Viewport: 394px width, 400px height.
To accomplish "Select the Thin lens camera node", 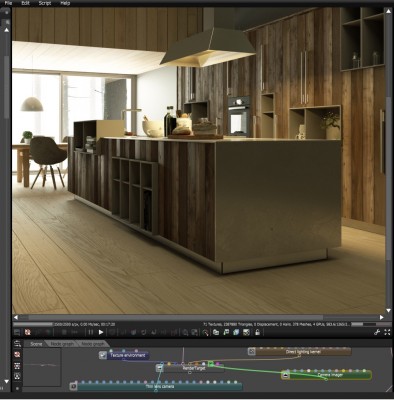I will 156,386.
